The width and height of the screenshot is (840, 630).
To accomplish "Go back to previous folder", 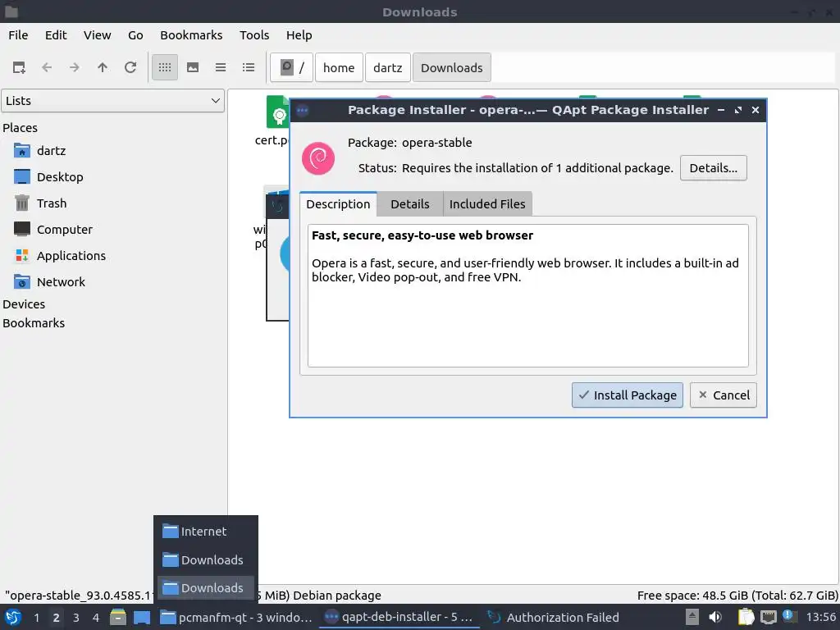I will [47, 67].
